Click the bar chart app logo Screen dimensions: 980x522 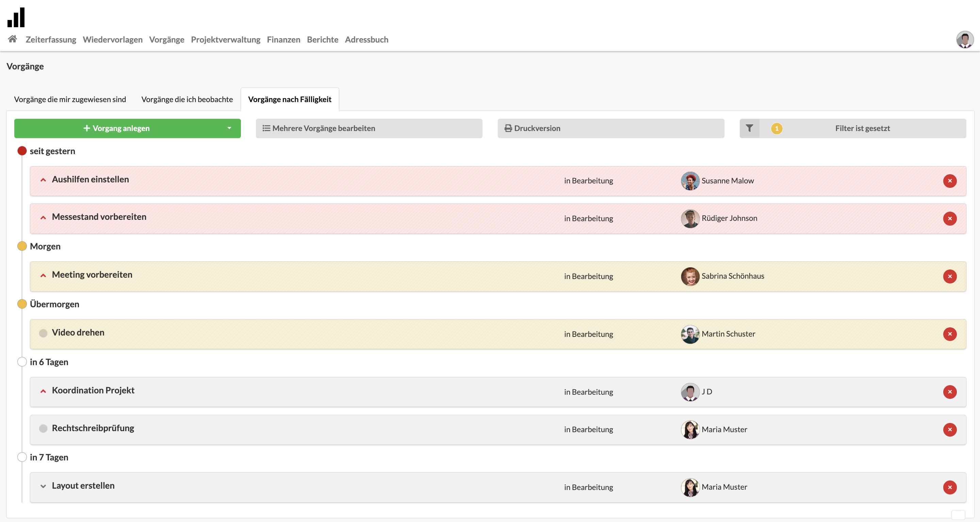click(x=16, y=17)
